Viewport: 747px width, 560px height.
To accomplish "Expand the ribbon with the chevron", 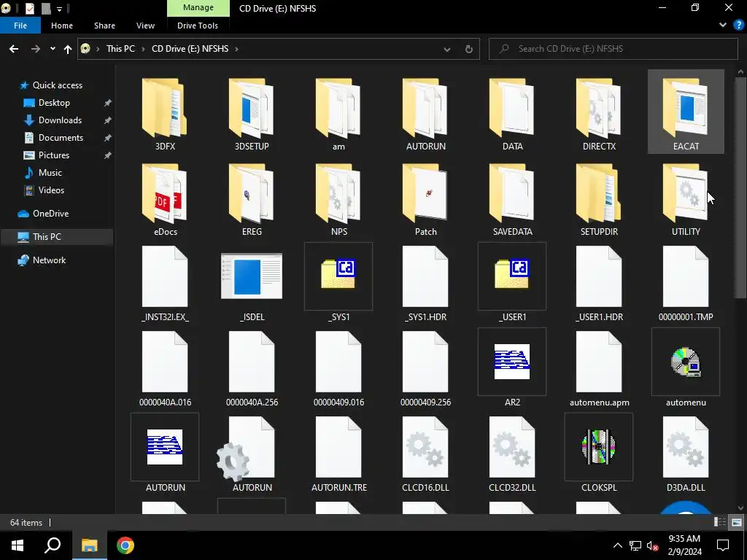I will 723,26.
